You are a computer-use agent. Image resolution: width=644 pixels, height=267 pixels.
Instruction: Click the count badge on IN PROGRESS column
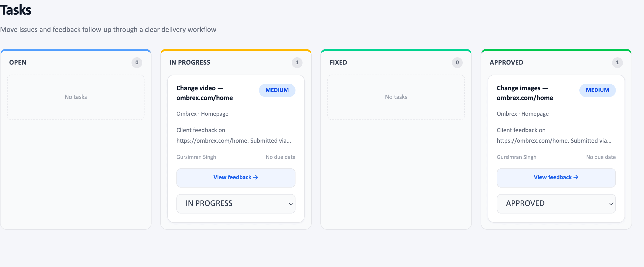click(x=297, y=62)
